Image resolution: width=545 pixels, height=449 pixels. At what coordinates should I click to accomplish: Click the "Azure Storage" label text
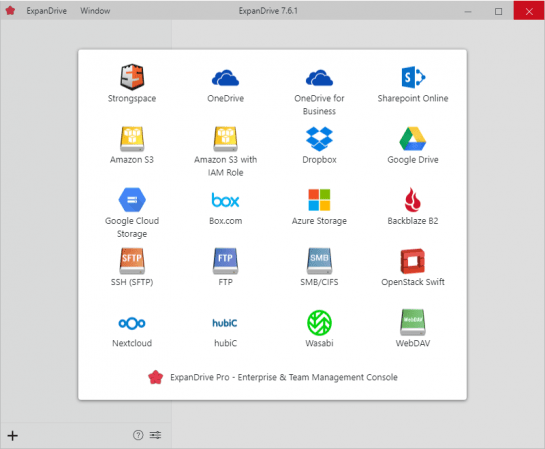pyautogui.click(x=319, y=221)
